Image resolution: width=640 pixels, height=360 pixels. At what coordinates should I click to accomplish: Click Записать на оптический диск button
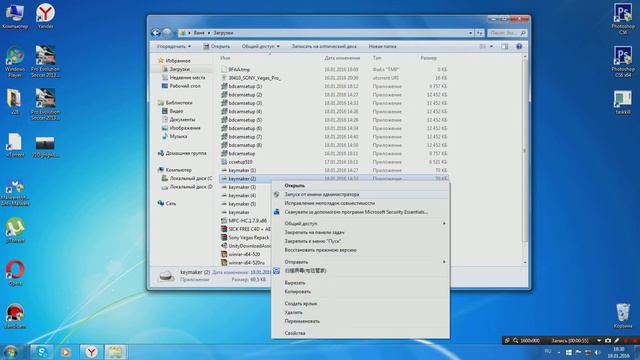click(x=324, y=47)
